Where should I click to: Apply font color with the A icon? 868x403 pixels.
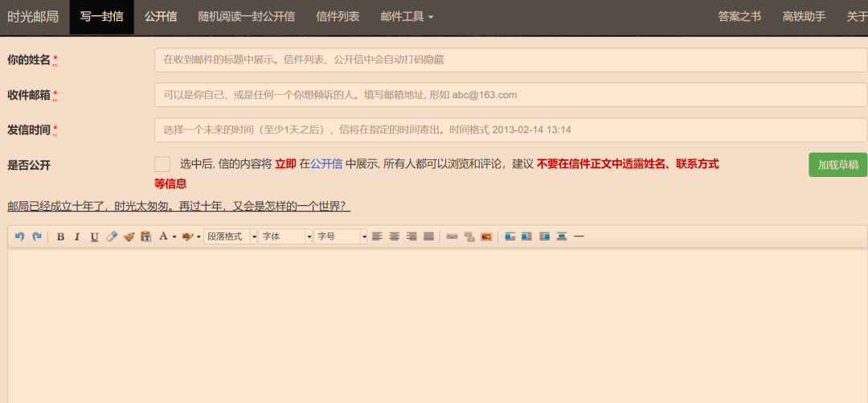(x=163, y=236)
